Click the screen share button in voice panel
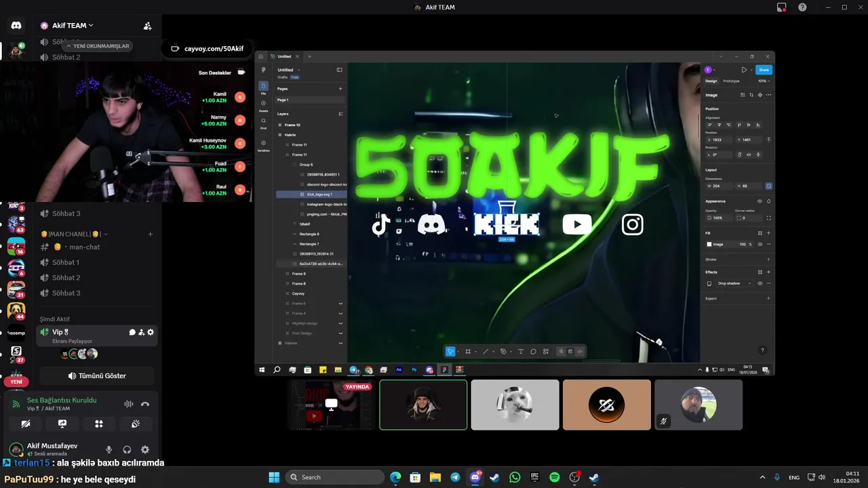 pyautogui.click(x=62, y=424)
